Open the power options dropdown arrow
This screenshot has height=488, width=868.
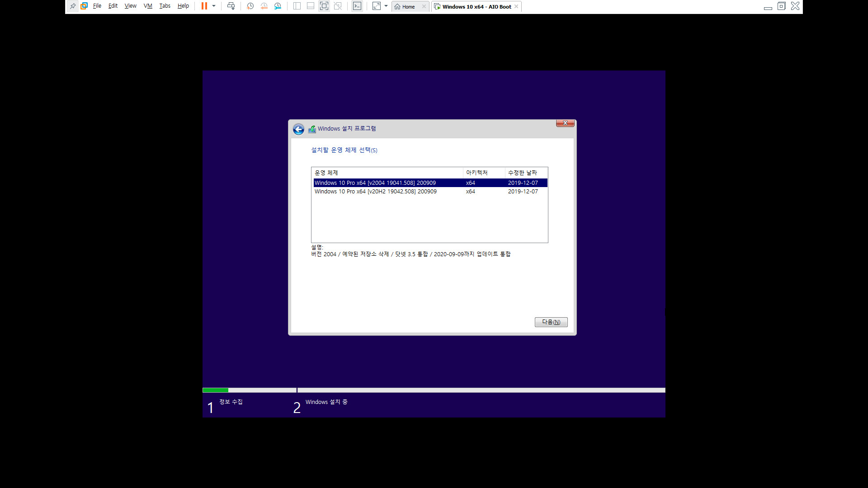click(214, 6)
